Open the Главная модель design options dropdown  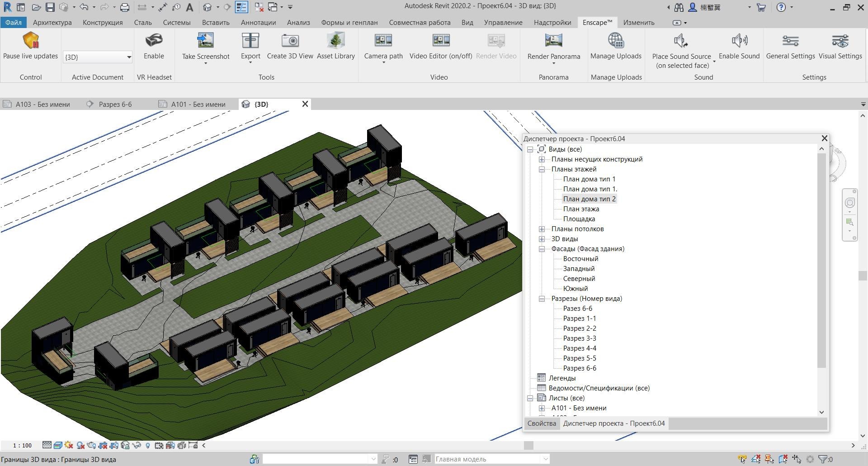492,459
